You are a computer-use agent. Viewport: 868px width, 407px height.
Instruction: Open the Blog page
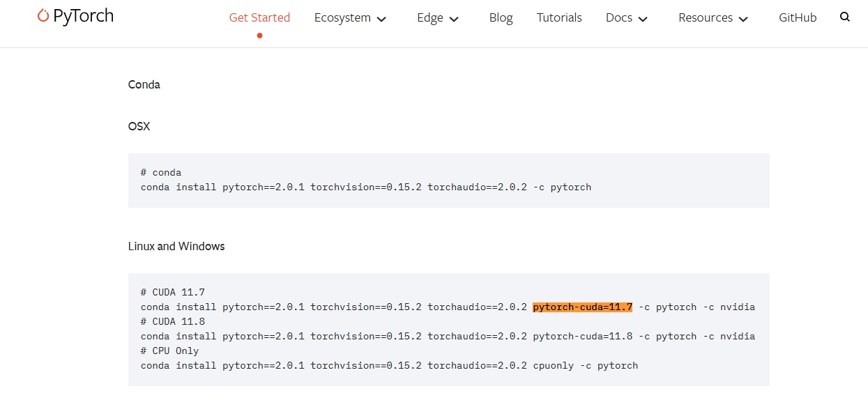(x=501, y=17)
